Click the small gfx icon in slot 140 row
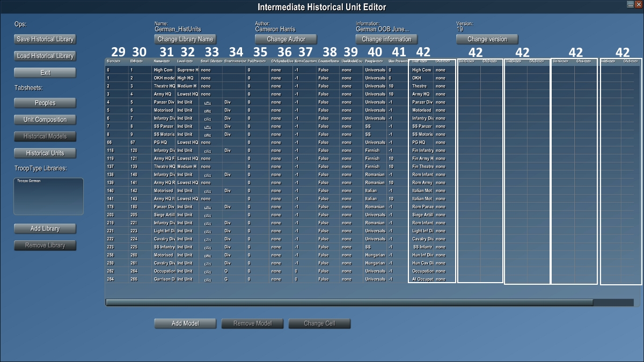Viewport: 644px width, 362px height. [x=207, y=191]
